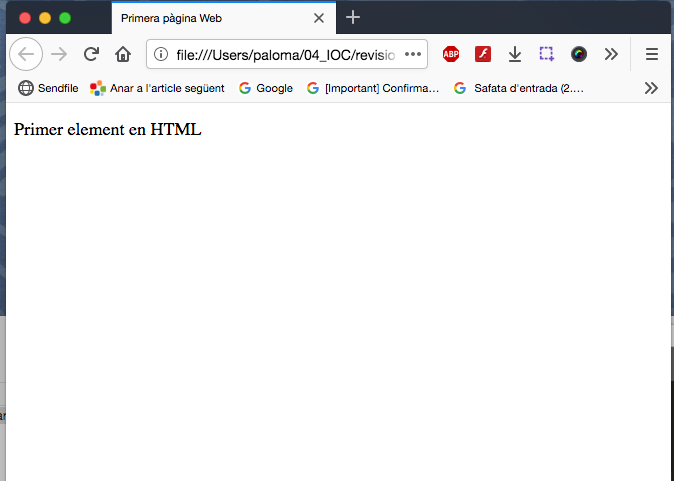This screenshot has height=481, width=674.
Task: Click the back navigation arrow
Action: tap(26, 54)
